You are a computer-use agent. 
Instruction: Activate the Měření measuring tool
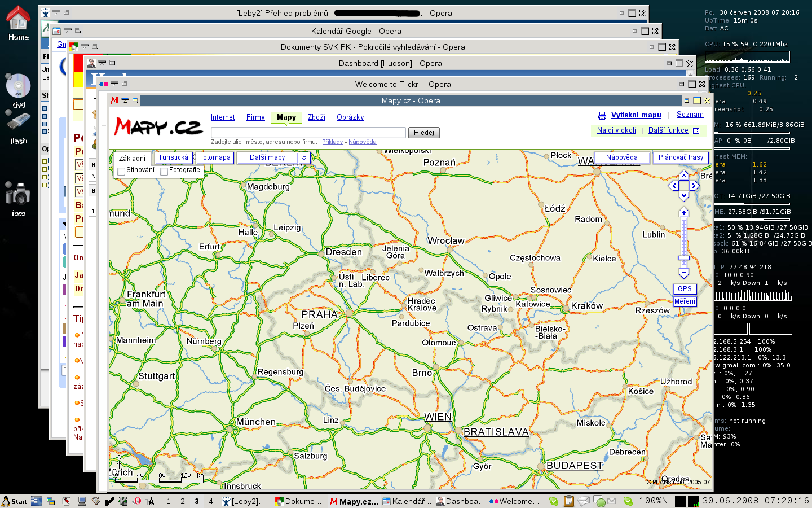[685, 301]
